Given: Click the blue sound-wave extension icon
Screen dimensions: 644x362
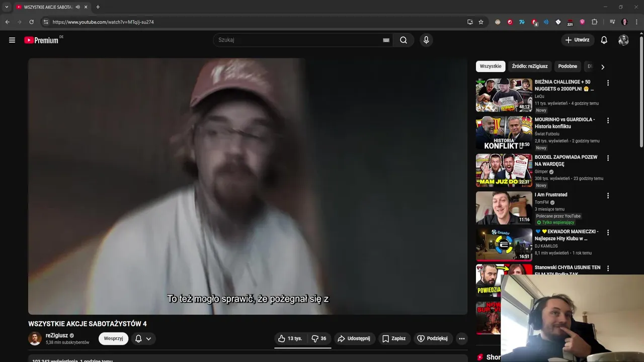Looking at the screenshot, I should click(546, 22).
